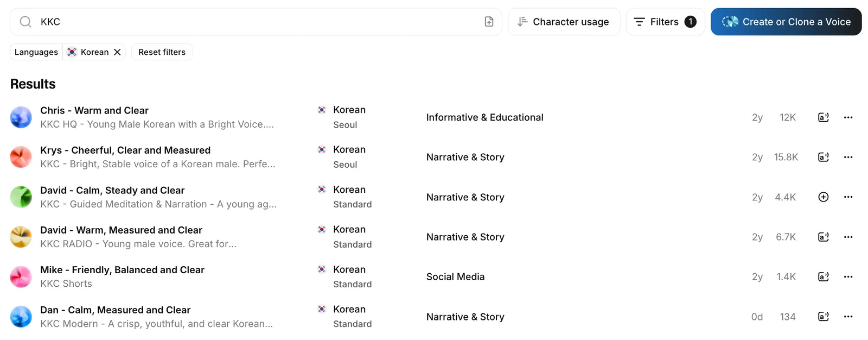The width and height of the screenshot is (868, 340).
Task: Use Dan voice text-to-speech icon
Action: pos(823,317)
